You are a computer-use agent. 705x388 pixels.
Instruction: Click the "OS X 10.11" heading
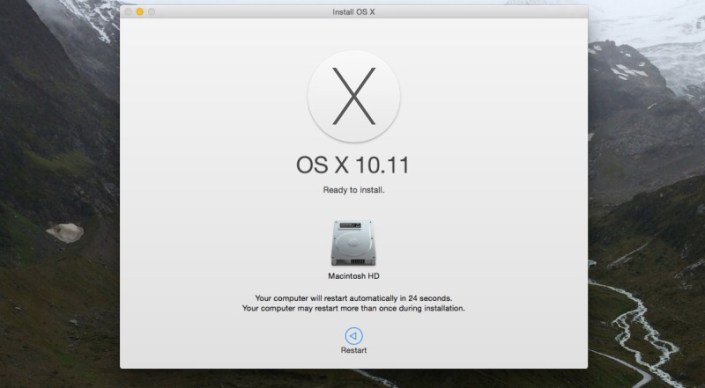(353, 165)
